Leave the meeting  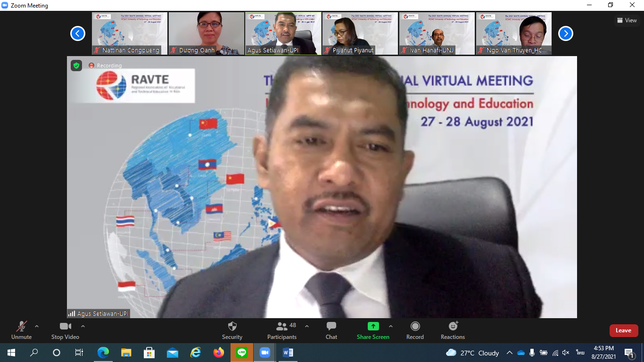coord(624,330)
